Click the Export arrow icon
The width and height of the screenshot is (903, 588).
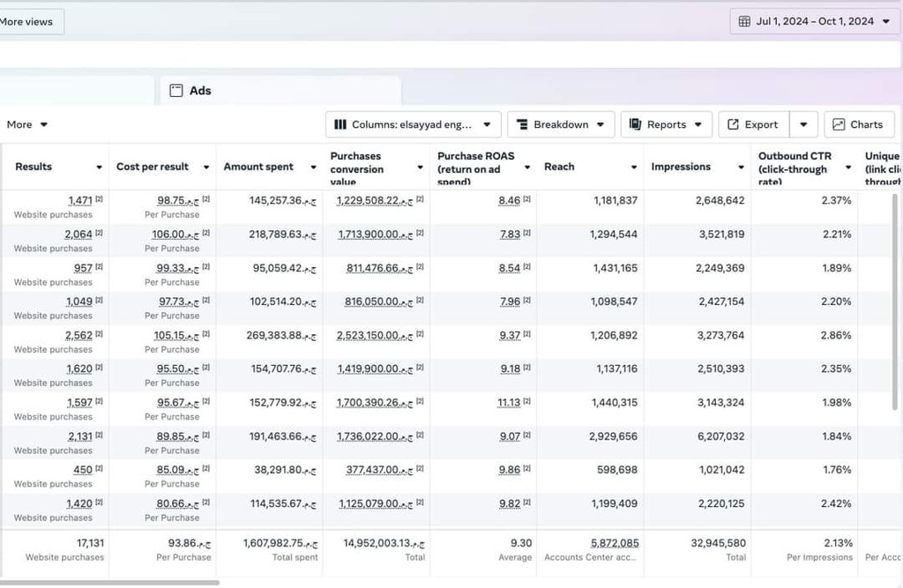[x=733, y=124]
